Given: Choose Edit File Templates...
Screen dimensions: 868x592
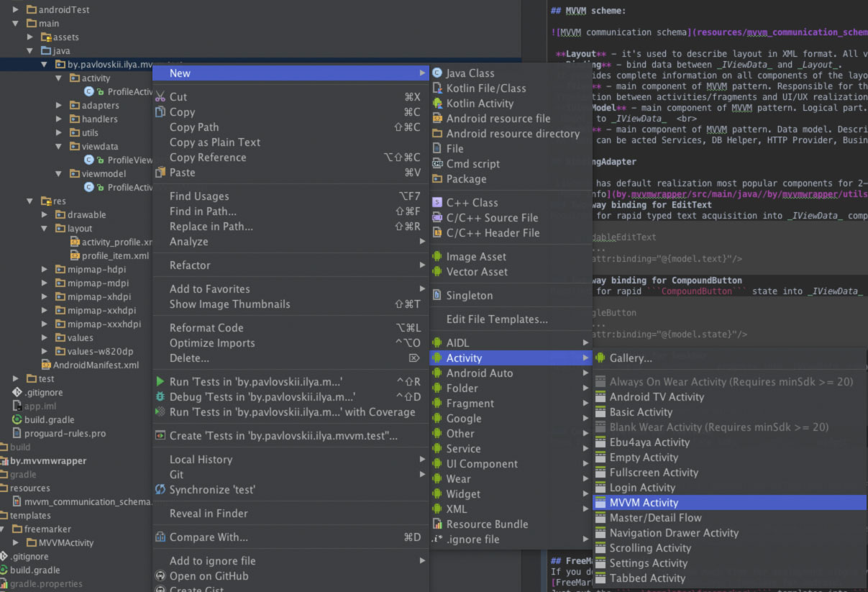Looking at the screenshot, I should 511,319.
